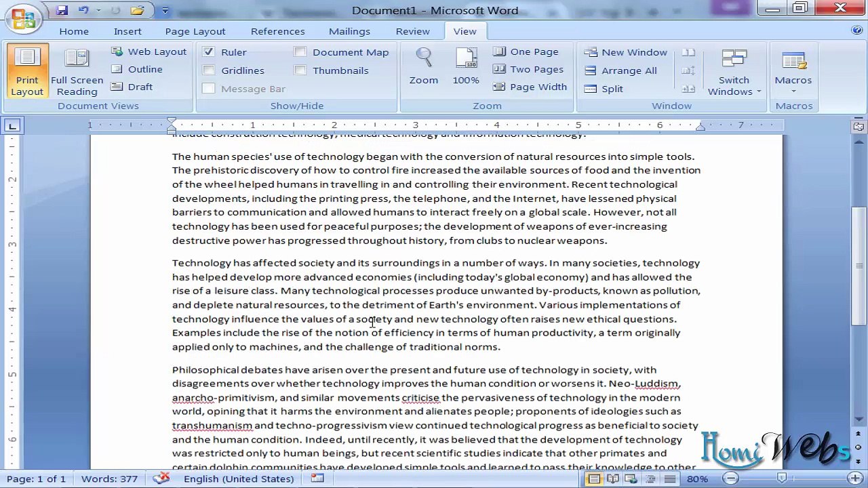Image resolution: width=868 pixels, height=488 pixels.
Task: Click Reset Window Position icon
Action: 688,89
